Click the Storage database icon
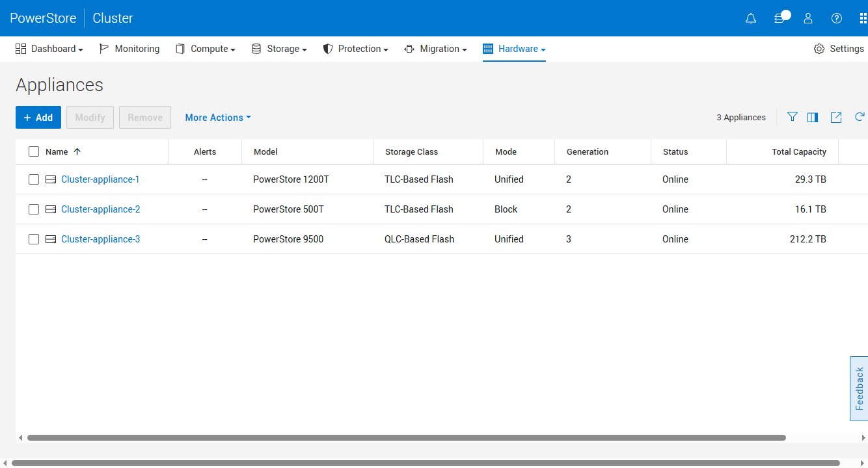This screenshot has width=868, height=468. coord(256,49)
